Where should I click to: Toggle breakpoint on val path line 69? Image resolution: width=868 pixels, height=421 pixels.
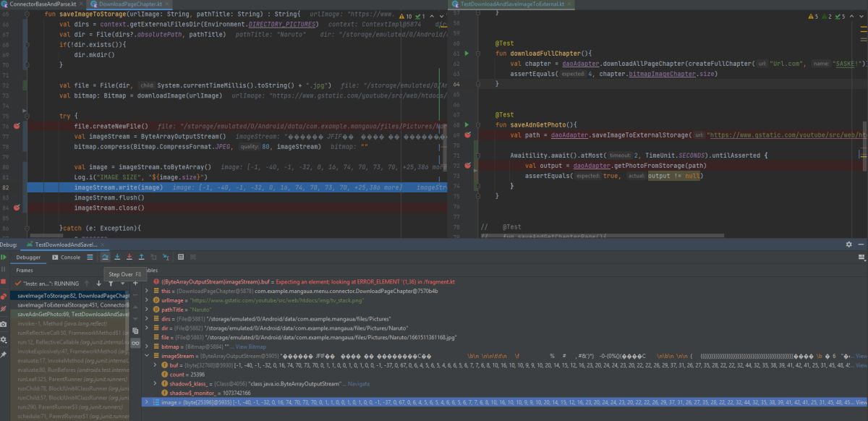467,135
